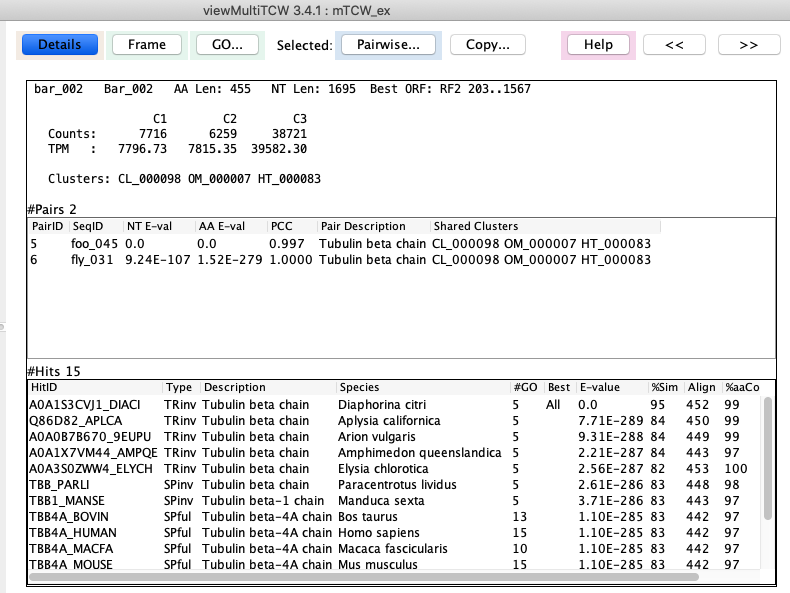Select pair row foo_045
This screenshot has width=790, height=593.
pyautogui.click(x=88, y=243)
